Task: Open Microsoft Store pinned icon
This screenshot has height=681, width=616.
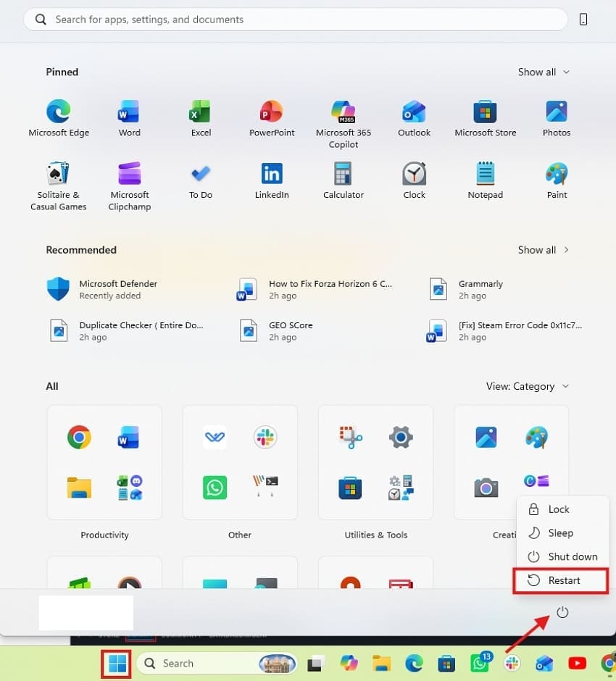Action: (486, 118)
